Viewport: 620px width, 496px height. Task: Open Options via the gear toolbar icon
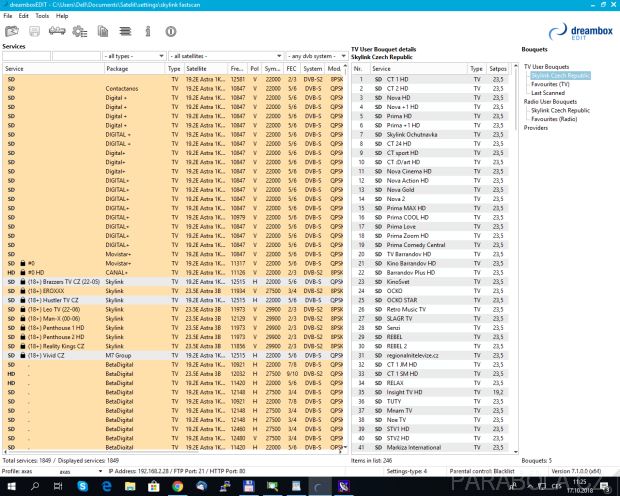[79, 31]
